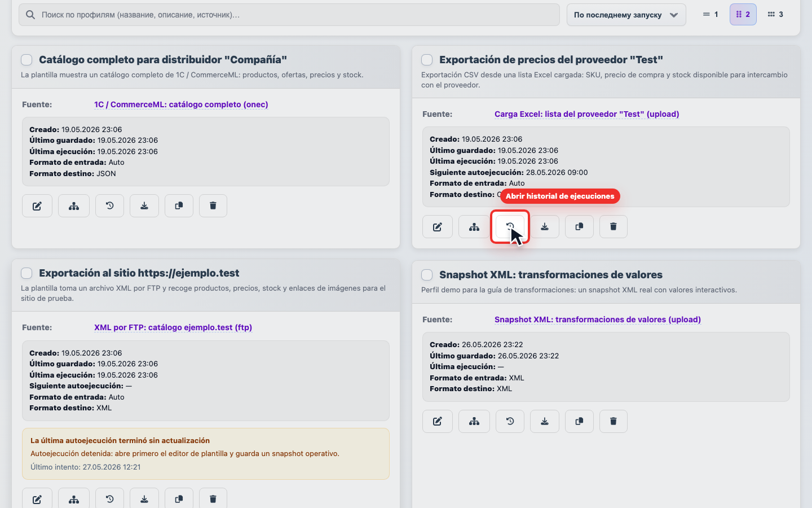Image resolution: width=812 pixels, height=508 pixels.
Task: Click the text "Último intento: 27.05.2026 12:21"
Action: pyautogui.click(x=86, y=467)
